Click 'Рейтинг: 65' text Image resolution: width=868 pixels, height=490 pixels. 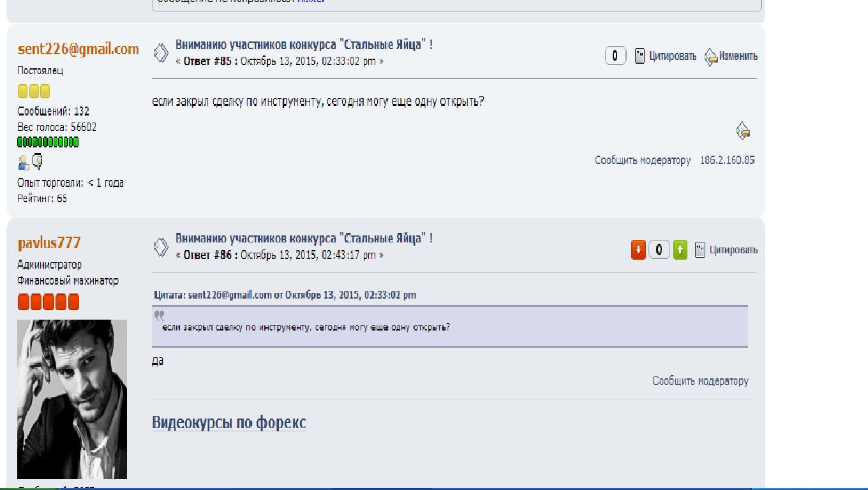(42, 198)
